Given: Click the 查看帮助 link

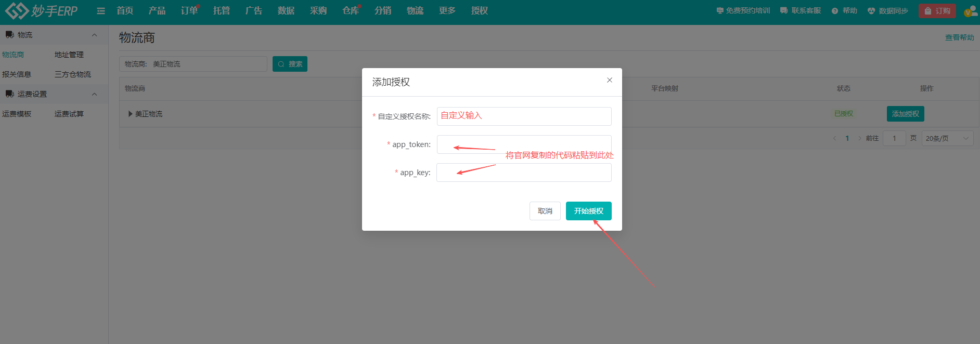Looking at the screenshot, I should tap(960, 37).
